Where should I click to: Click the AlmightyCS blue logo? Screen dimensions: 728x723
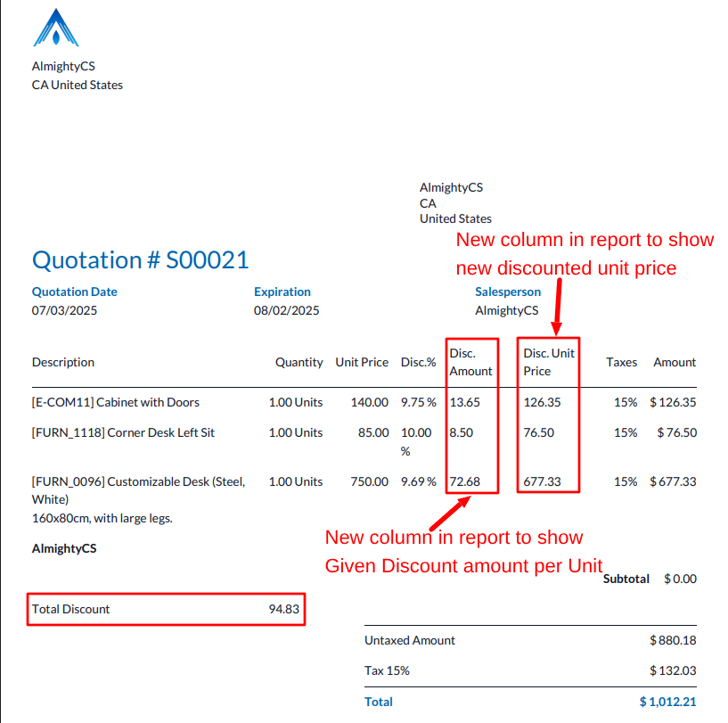click(x=55, y=28)
